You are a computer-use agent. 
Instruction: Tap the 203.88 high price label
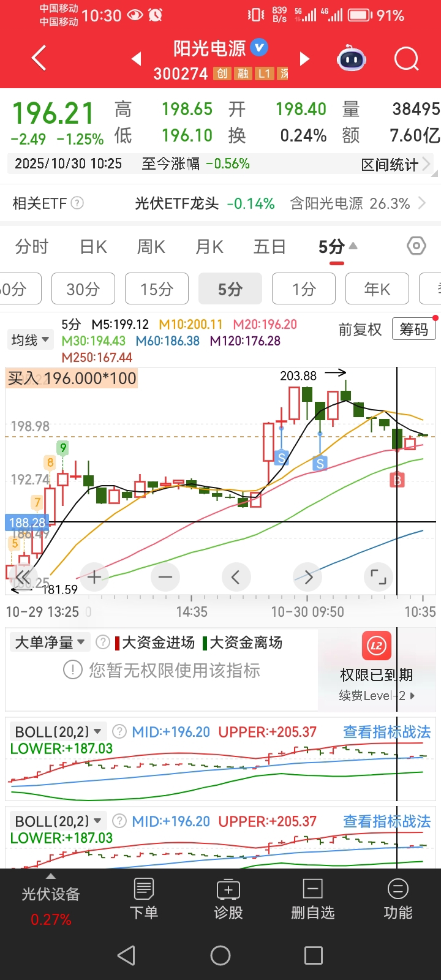click(298, 375)
